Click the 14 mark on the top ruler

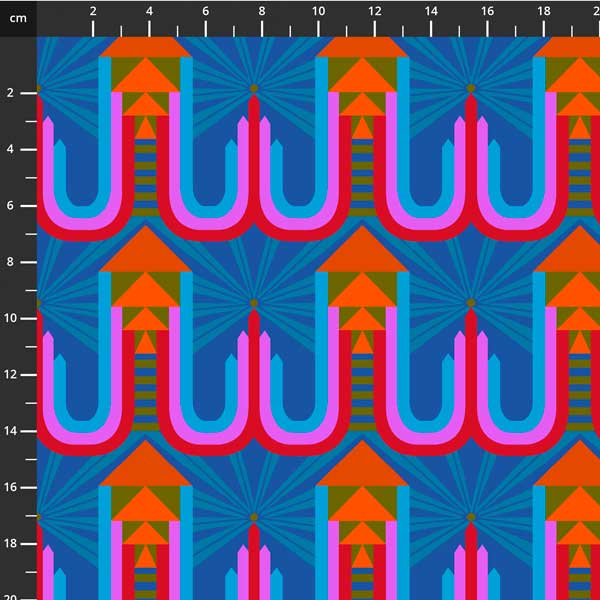[x=431, y=12]
